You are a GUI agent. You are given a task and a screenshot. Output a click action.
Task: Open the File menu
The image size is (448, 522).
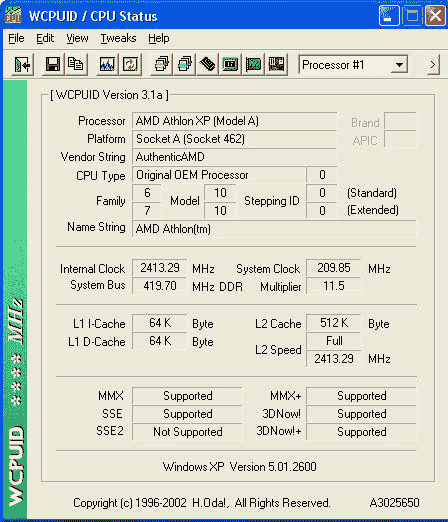(x=16, y=38)
